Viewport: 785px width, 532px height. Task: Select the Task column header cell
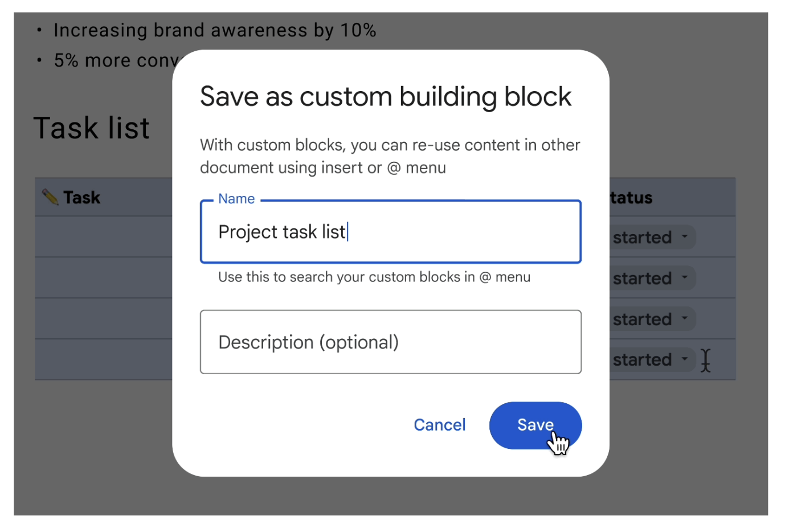pyautogui.click(x=103, y=198)
